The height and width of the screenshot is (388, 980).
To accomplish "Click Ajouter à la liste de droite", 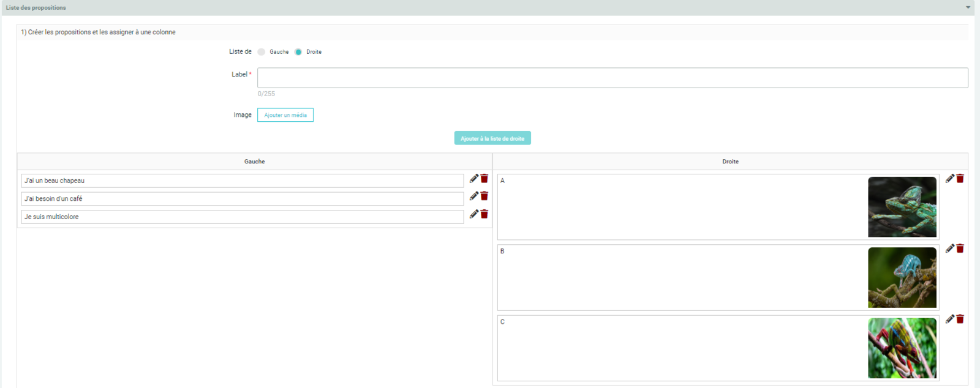I will click(x=492, y=138).
